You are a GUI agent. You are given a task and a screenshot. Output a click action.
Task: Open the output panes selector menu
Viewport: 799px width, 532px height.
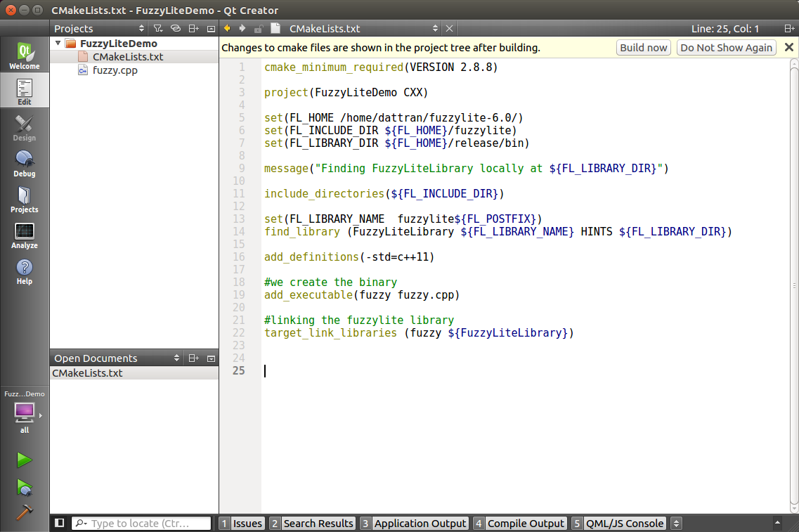(676, 523)
